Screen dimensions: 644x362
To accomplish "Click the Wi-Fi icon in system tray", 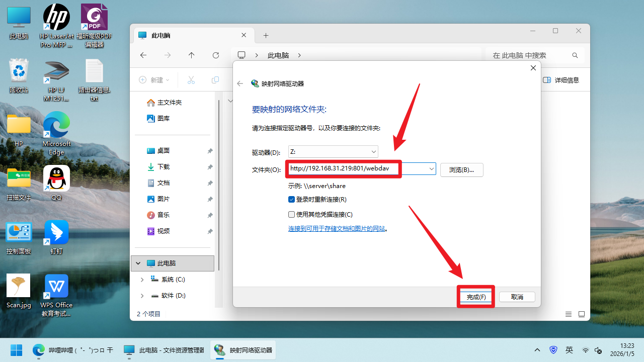I will click(585, 350).
